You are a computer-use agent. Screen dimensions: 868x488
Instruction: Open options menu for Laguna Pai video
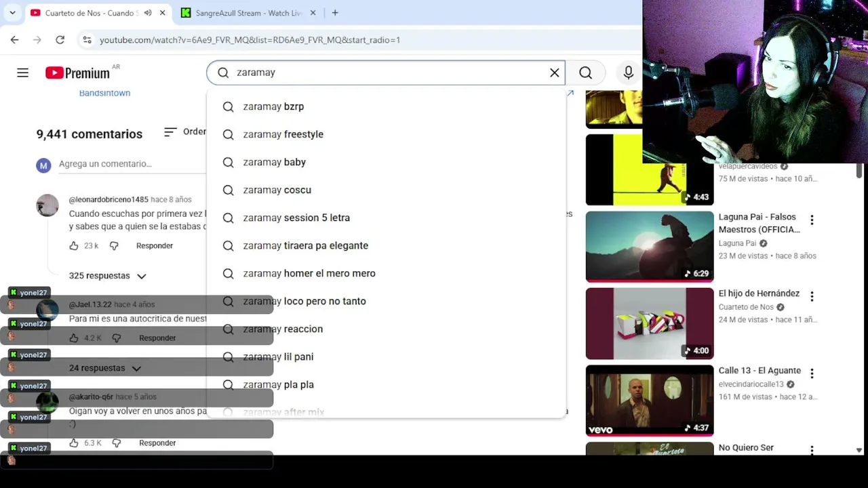[x=812, y=220]
